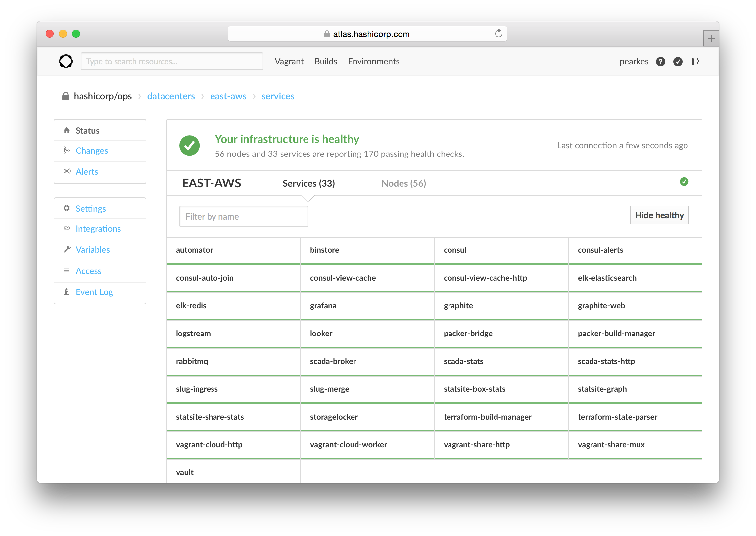
Task: Select the consul service cell
Action: (x=501, y=250)
